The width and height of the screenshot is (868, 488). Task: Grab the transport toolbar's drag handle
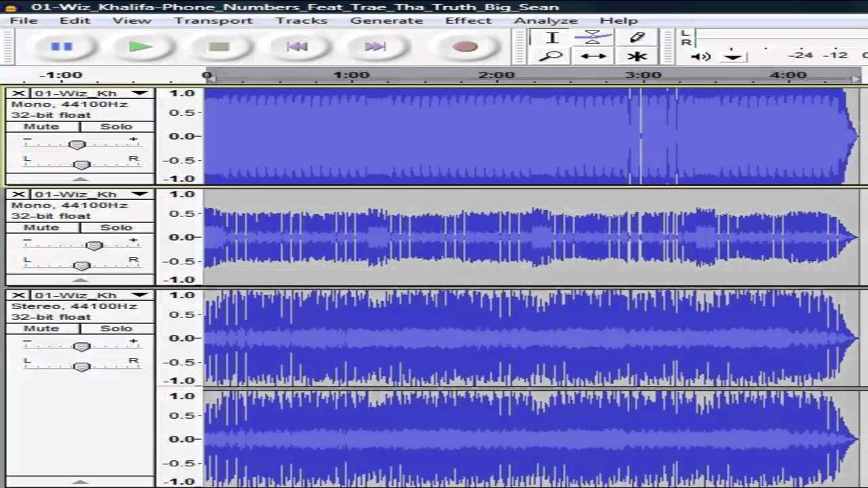8,47
